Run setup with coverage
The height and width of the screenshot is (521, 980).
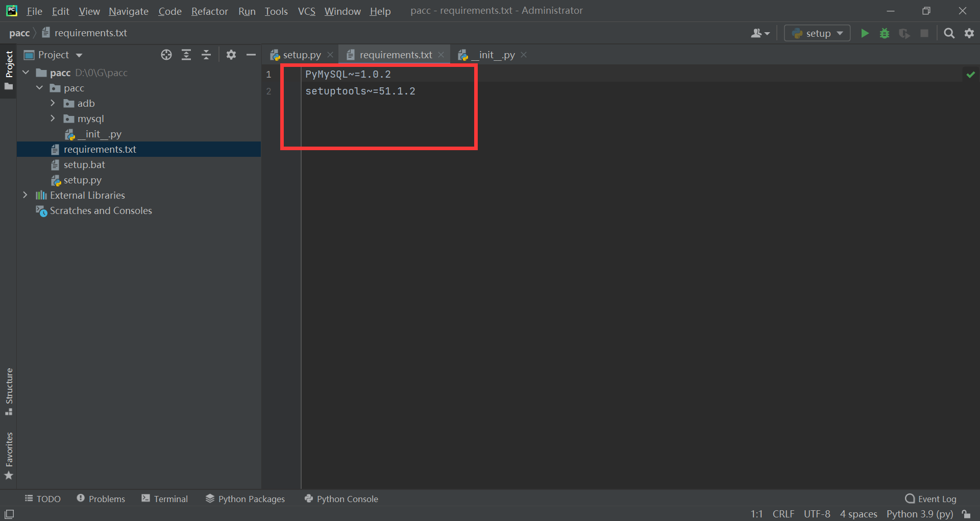pos(904,33)
